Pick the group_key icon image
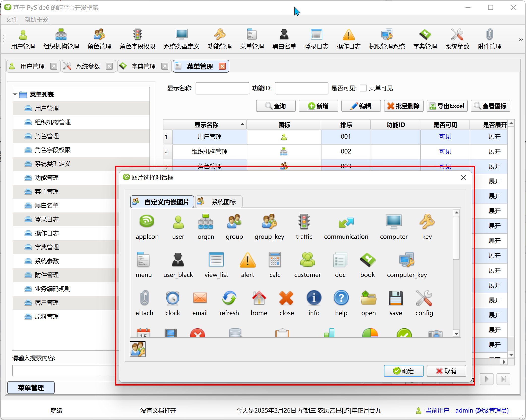Screen dimensions: 526x420 coord(269,222)
